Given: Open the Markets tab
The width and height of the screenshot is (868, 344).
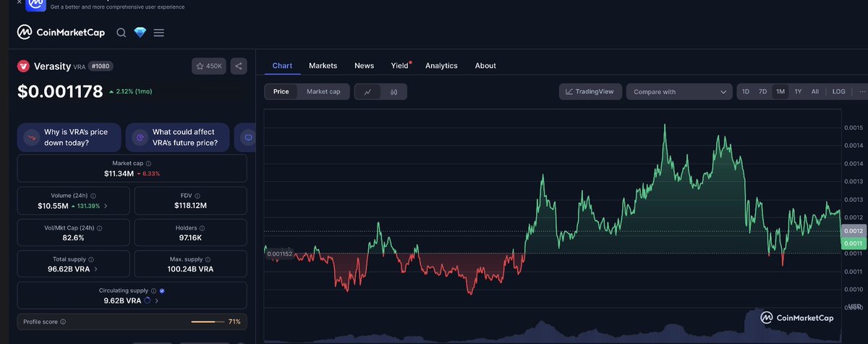Looking at the screenshot, I should pyautogui.click(x=323, y=66).
